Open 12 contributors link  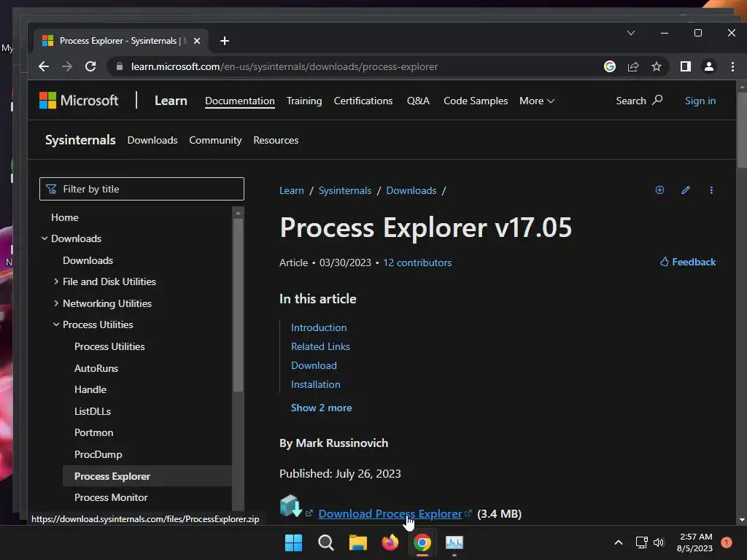click(x=417, y=262)
